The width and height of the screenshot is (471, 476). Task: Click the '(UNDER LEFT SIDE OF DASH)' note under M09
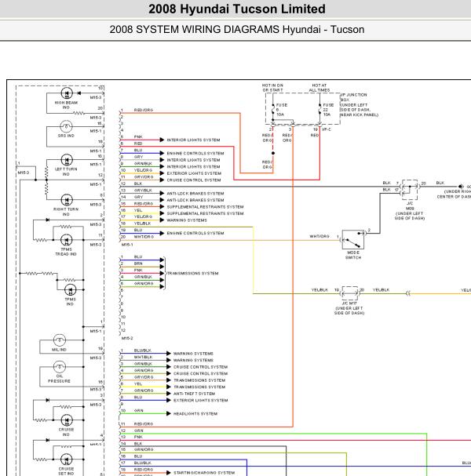(410, 216)
